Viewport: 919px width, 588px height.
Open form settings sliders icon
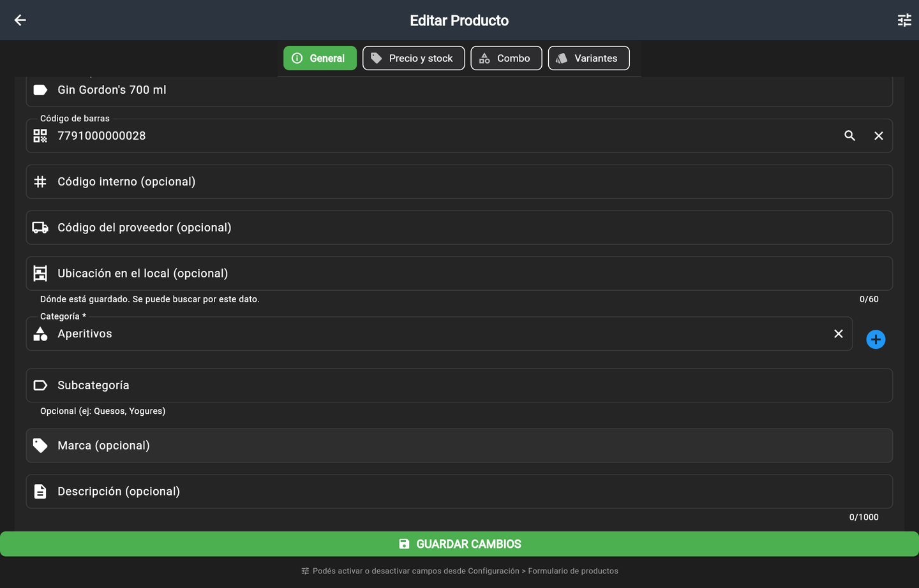click(904, 20)
